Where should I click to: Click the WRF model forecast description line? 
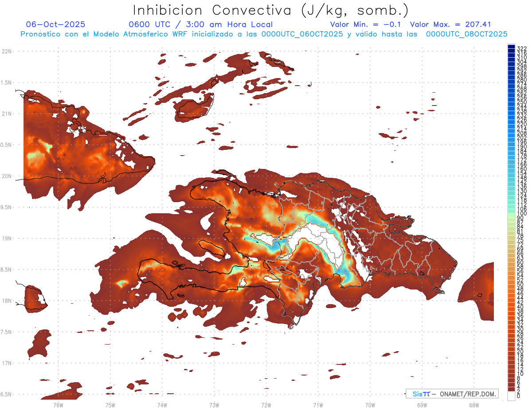coord(264,34)
